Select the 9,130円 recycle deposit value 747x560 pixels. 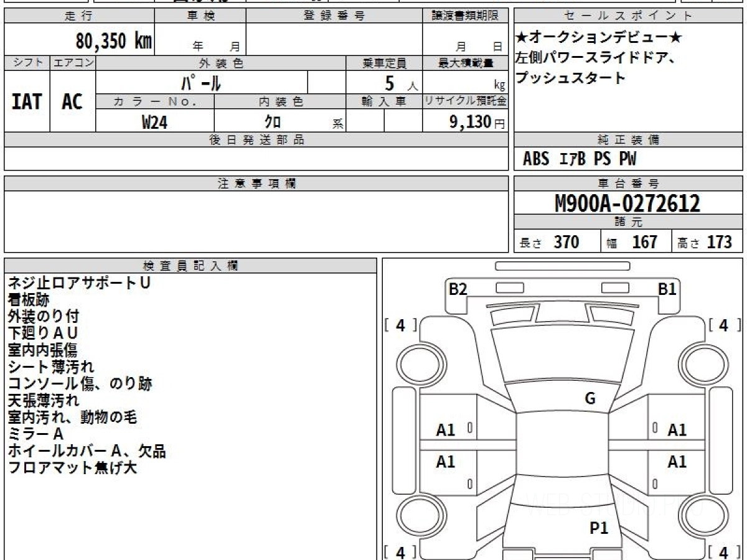coord(477,122)
